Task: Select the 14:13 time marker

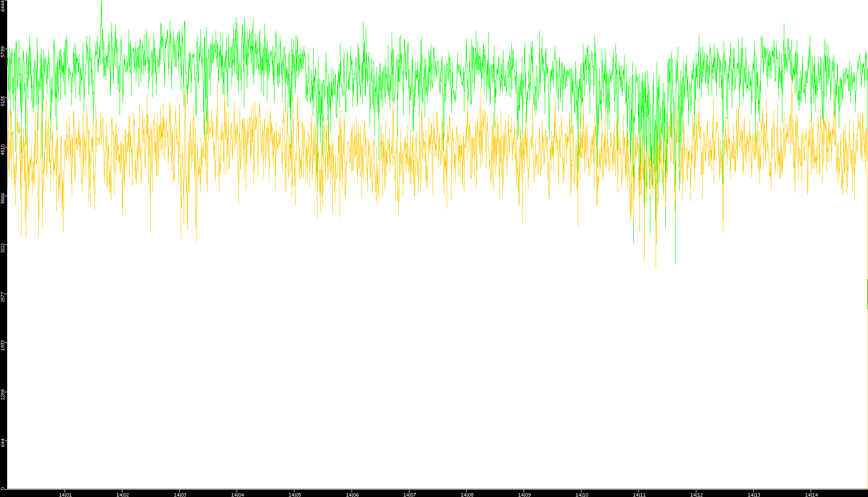Action: 754,495
